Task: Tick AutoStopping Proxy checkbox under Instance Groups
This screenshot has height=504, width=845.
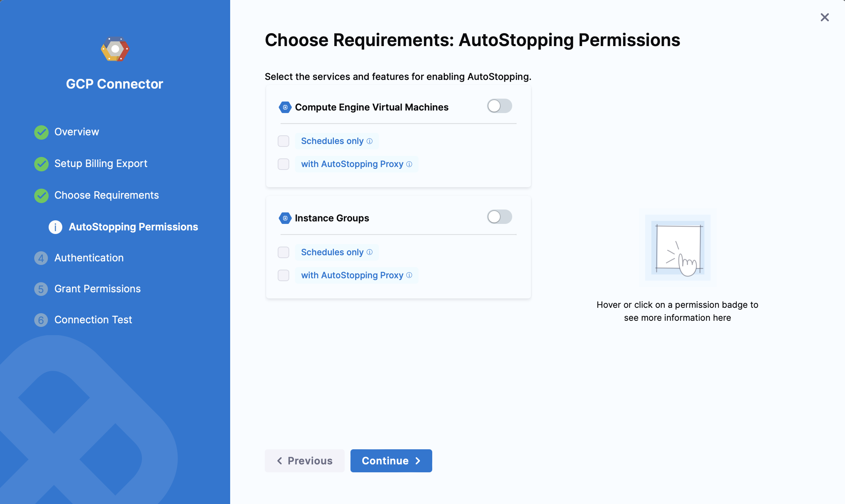Action: [283, 275]
